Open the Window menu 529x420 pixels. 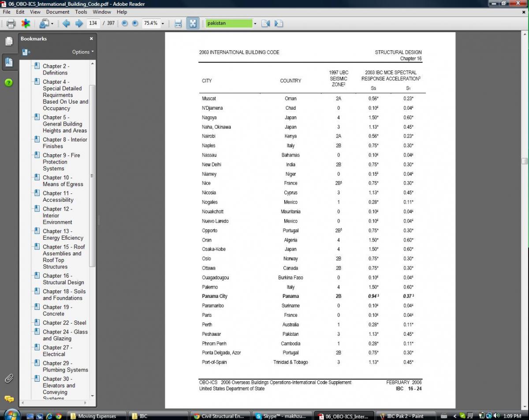[102, 12]
